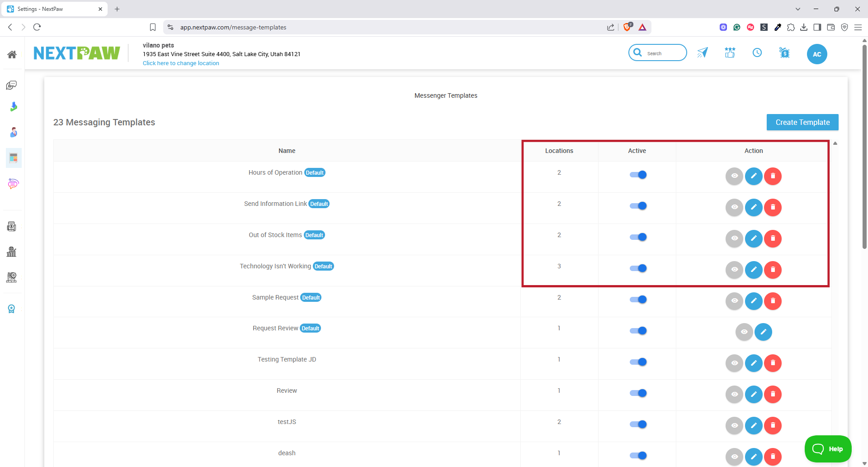Screen dimensions: 868x467
Task: Bookmark this page icon
Action: pyautogui.click(x=153, y=27)
